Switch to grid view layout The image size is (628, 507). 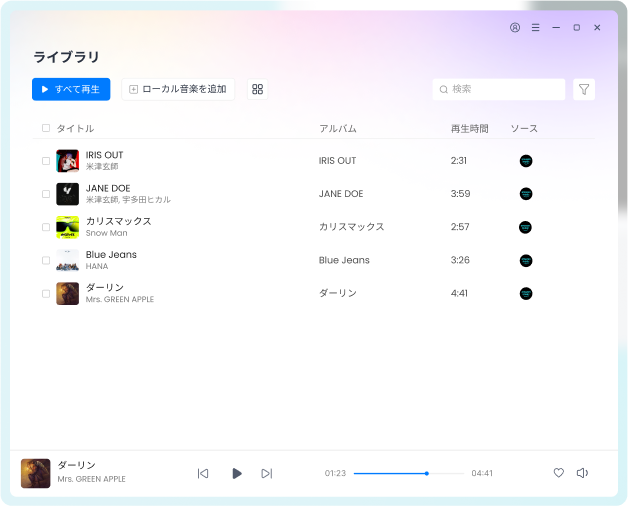[x=257, y=89]
